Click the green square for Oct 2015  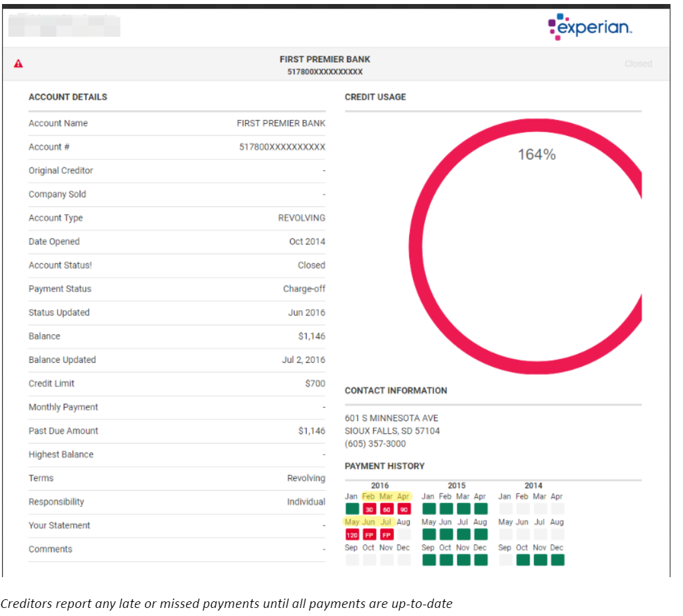tap(447, 560)
